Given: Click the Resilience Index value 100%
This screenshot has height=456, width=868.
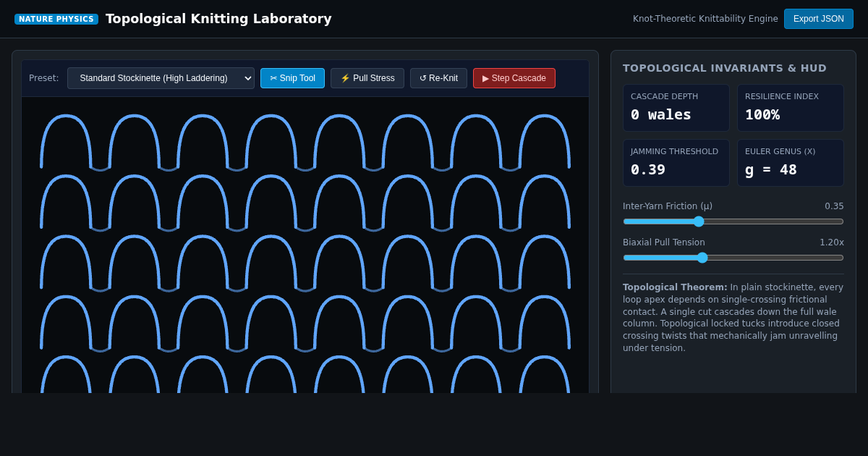Looking at the screenshot, I should (x=762, y=114).
